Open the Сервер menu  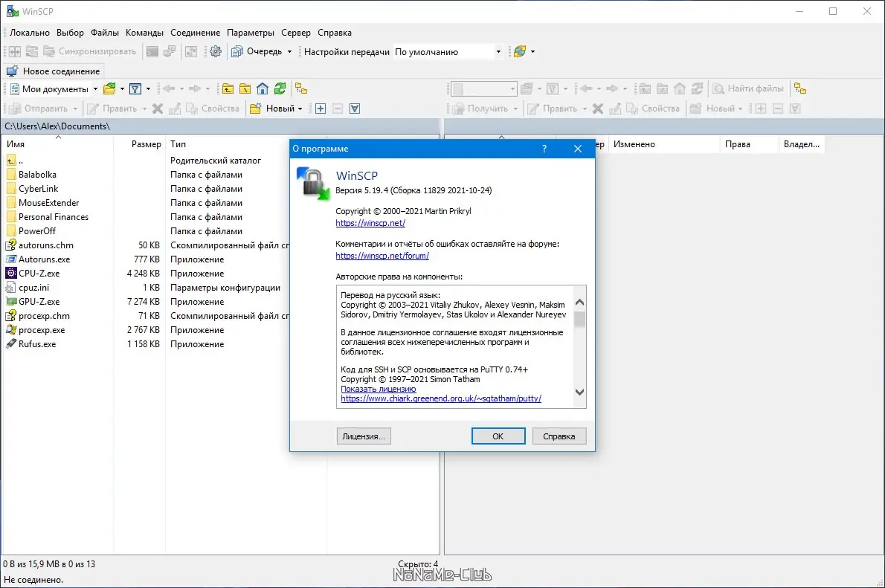coord(296,33)
